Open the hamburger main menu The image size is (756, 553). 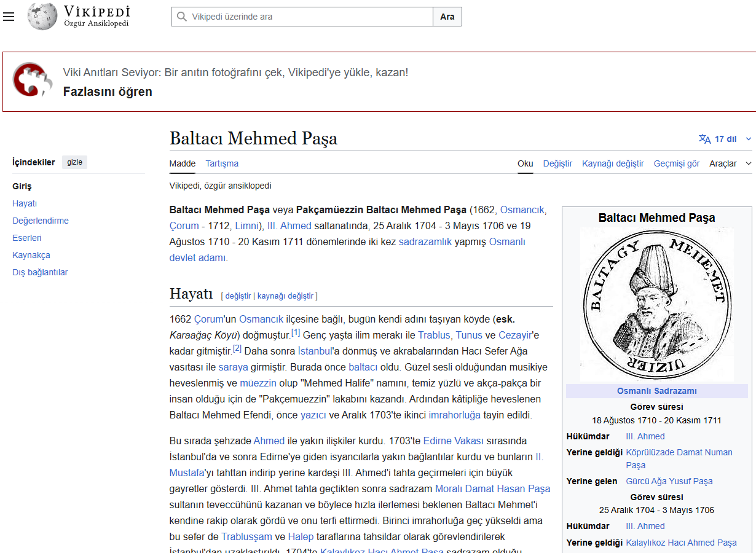tap(9, 17)
